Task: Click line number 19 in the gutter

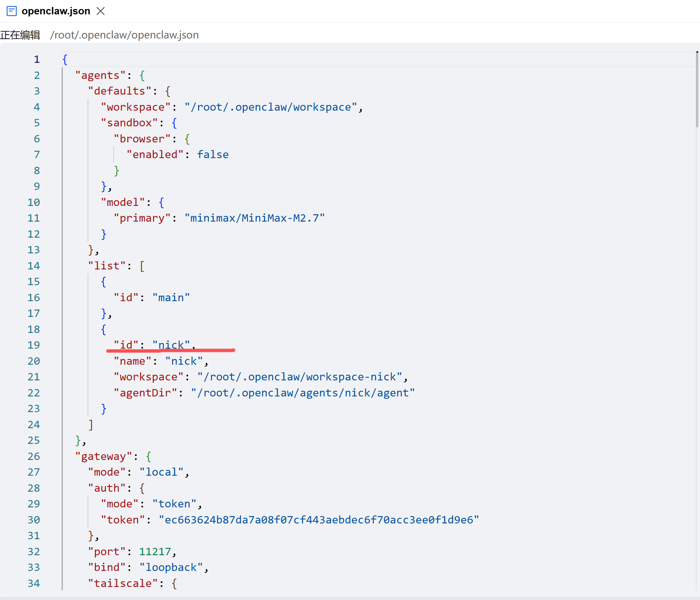Action: pyautogui.click(x=34, y=345)
